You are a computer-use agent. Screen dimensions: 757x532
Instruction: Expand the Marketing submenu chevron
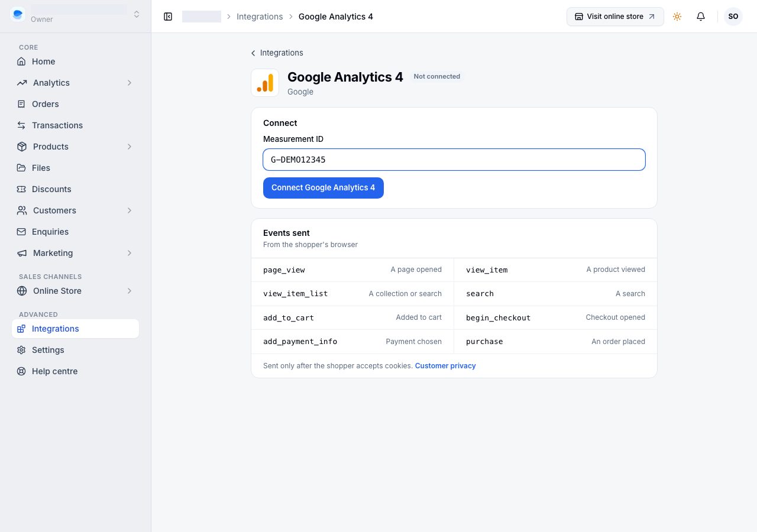point(130,253)
